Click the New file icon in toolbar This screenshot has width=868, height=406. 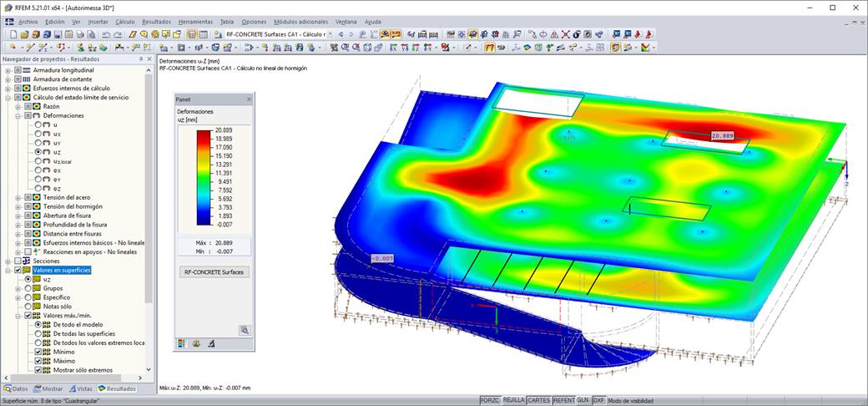[x=13, y=34]
